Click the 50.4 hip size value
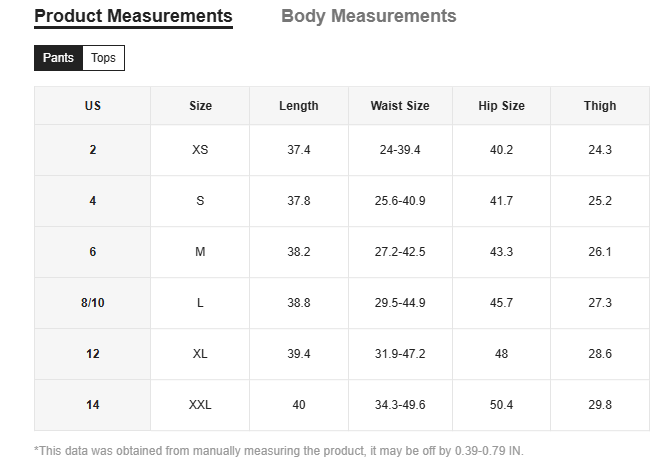Viewport: 663px width, 471px height. [x=501, y=405]
